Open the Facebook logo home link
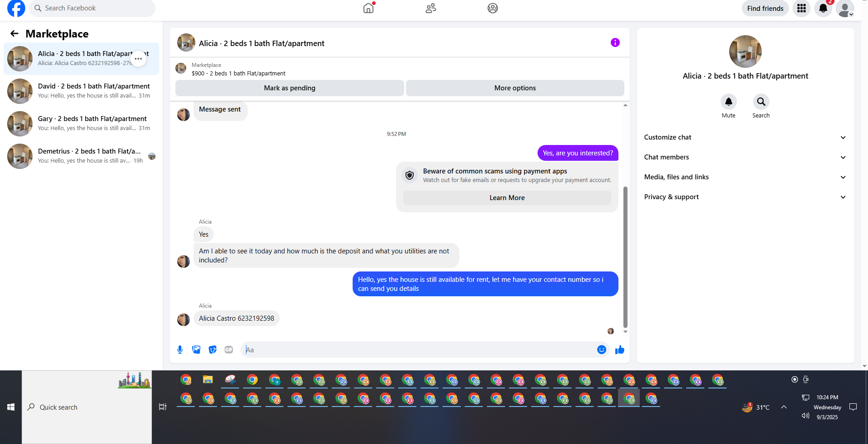The height and width of the screenshot is (444, 868). pos(16,8)
